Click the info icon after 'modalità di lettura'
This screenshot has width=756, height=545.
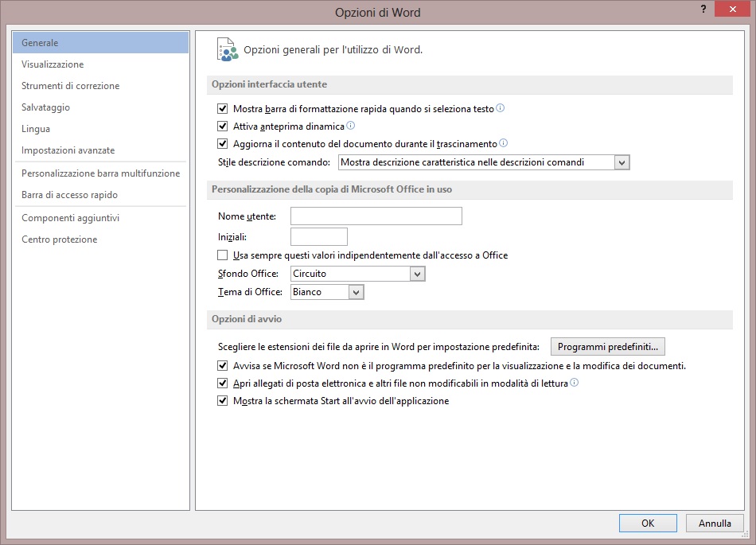pyautogui.click(x=575, y=382)
